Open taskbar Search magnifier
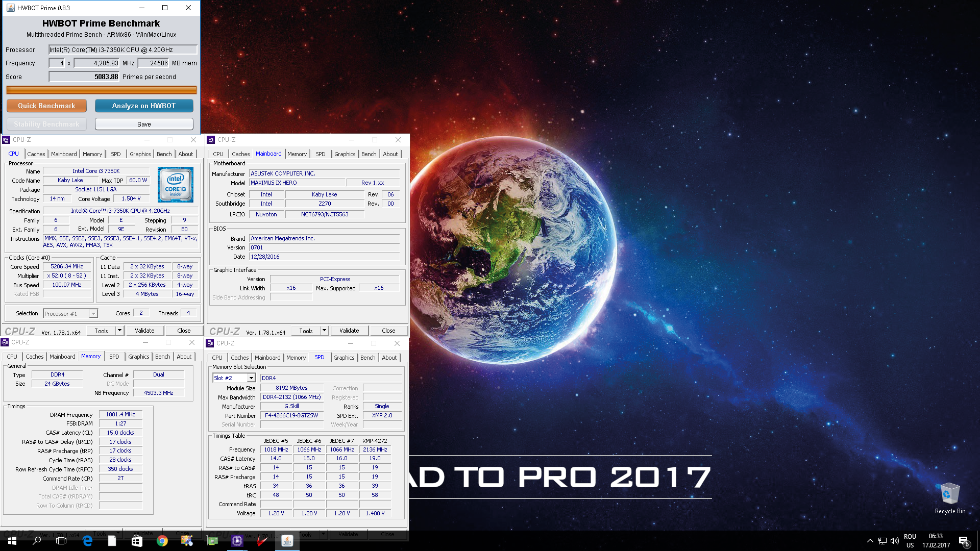Image resolution: width=980 pixels, height=551 pixels. (37, 541)
